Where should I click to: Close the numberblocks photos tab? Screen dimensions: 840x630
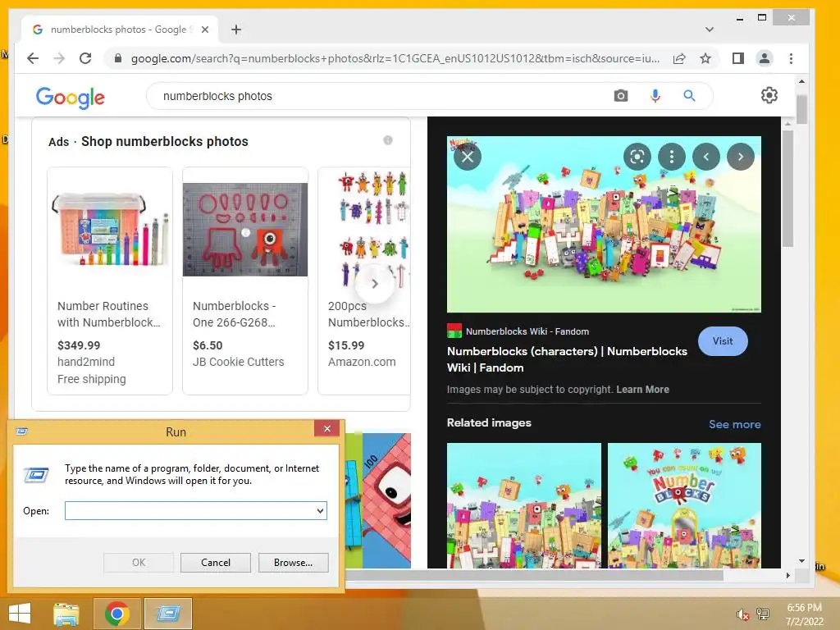tap(204, 30)
